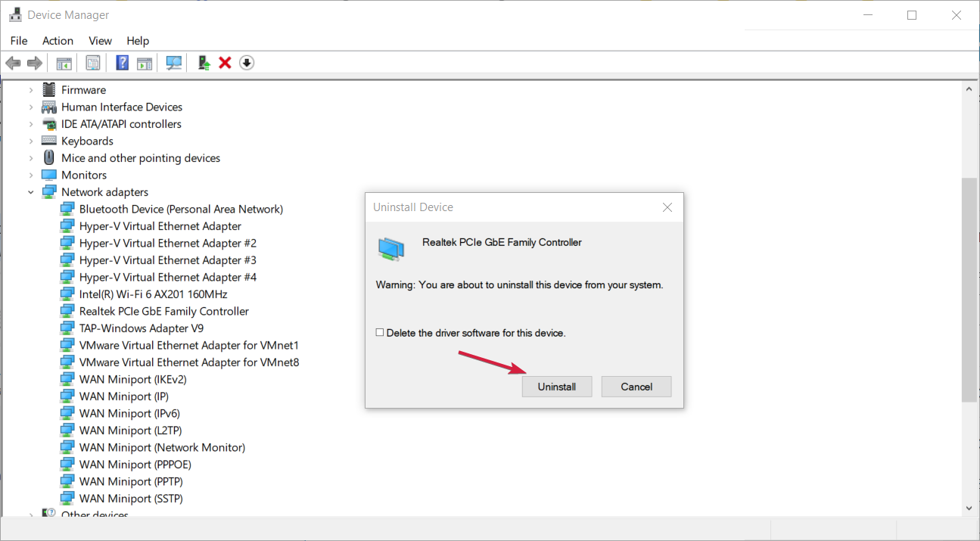Click the network adapter icon in Uninstall dialog
Image resolution: width=980 pixels, height=541 pixels.
click(x=391, y=249)
